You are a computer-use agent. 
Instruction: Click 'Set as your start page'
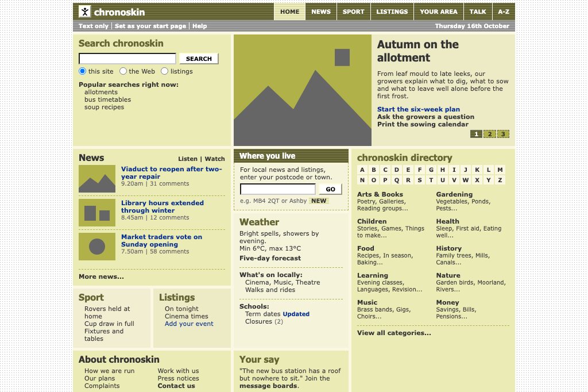[150, 26]
